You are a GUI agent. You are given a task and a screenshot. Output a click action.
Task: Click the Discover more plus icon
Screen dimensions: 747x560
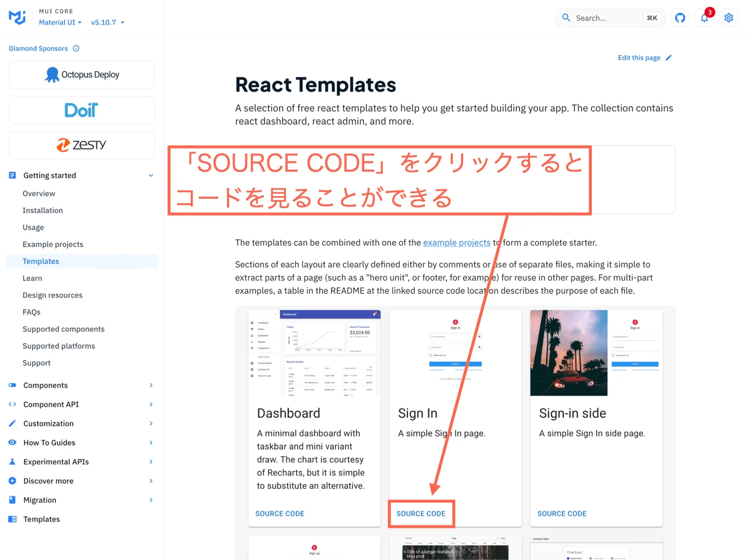click(12, 481)
